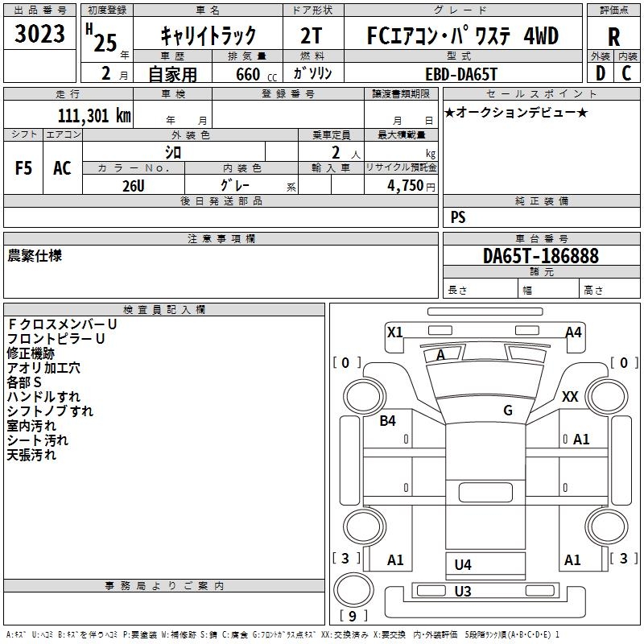Click the セールスポイント header
The width and height of the screenshot is (644, 644).
point(541,94)
